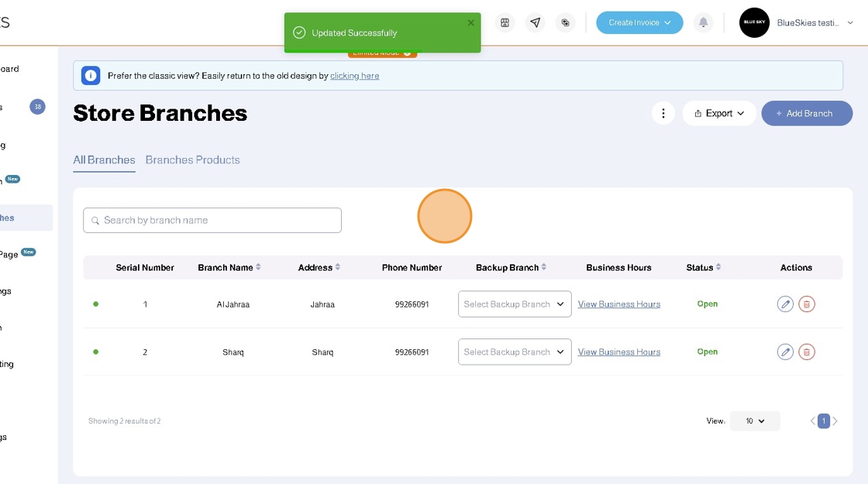The width and height of the screenshot is (868, 484).
Task: Delete the Al Jahraa branch via trash icon
Action: pos(807,304)
